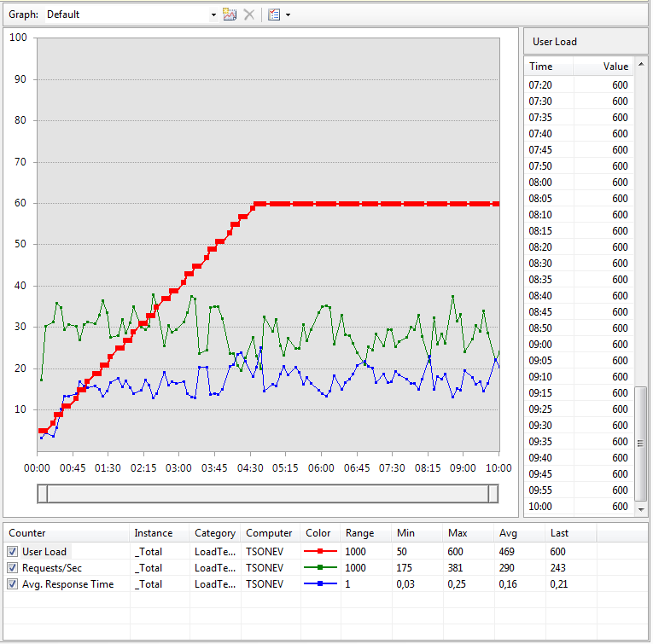Viewport: 653px width, 644px height.
Task: Click the left handle of timeline range slider
Action: pyautogui.click(x=43, y=494)
